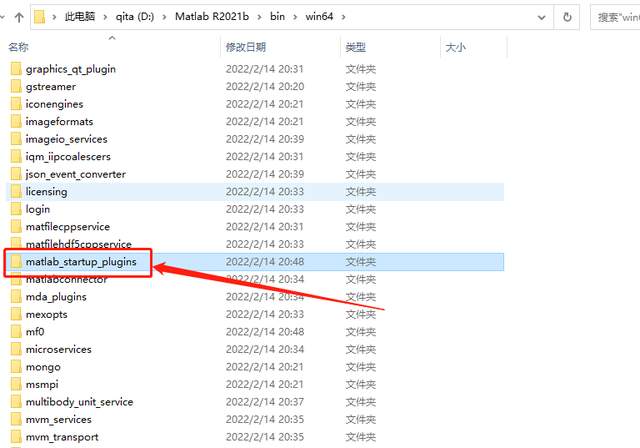The image size is (640, 448).
Task: Sort by the 修改日期 column header
Action: pos(246,47)
